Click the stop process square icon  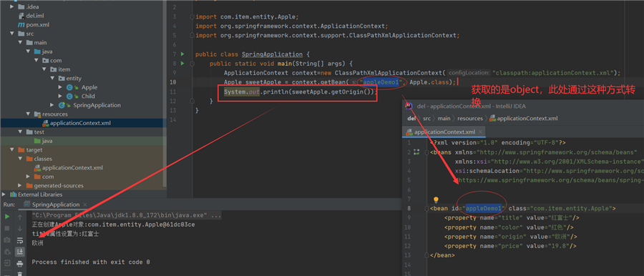pos(7,228)
